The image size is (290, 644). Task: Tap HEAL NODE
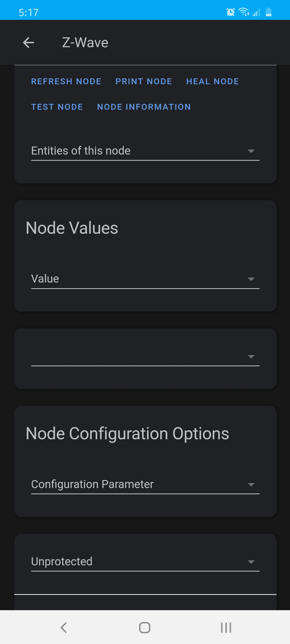coord(212,81)
